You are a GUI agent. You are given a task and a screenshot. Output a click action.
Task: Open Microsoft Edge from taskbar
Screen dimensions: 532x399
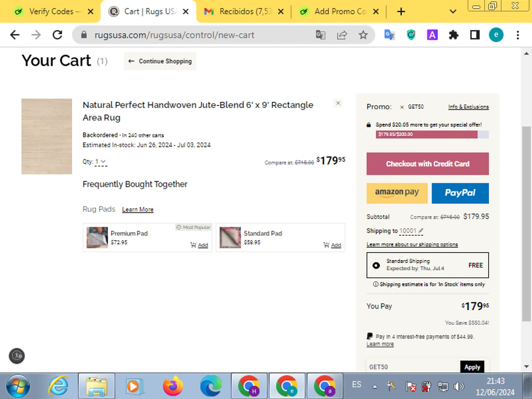(x=211, y=386)
